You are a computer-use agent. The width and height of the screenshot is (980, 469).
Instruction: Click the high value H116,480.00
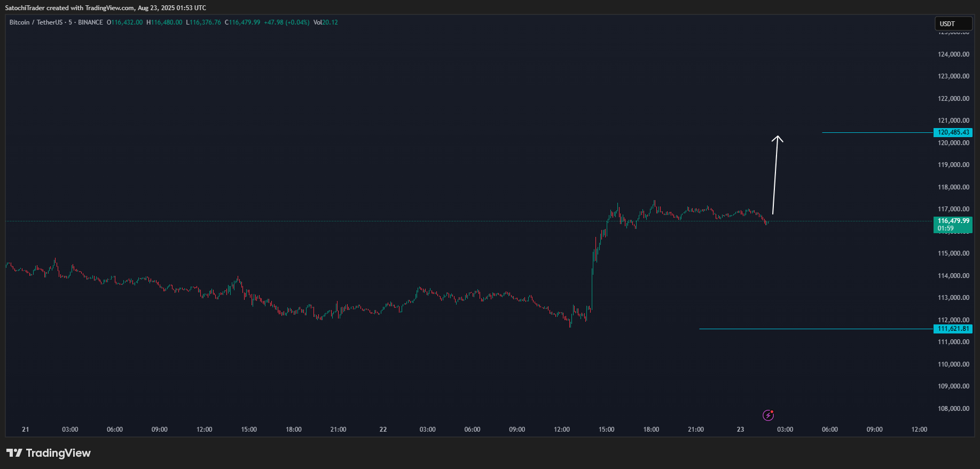pyautogui.click(x=164, y=22)
